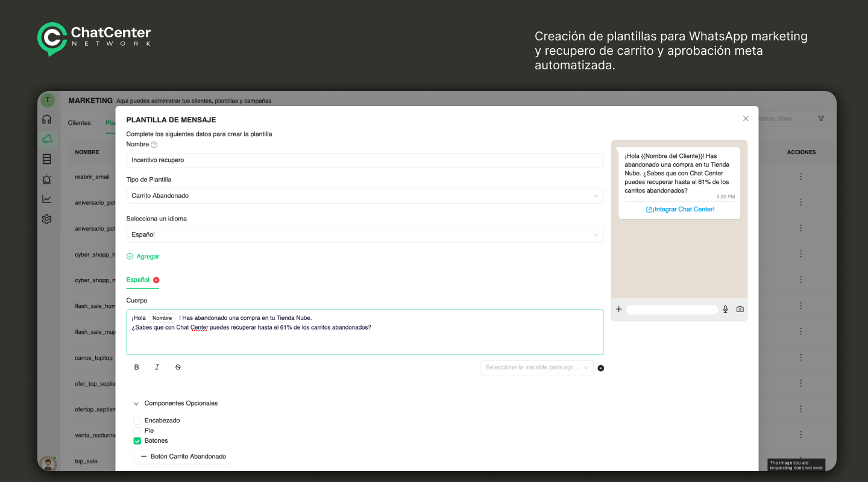Viewport: 868px width, 482px height.
Task: Switch to the Clientes tab in background
Action: (x=80, y=123)
